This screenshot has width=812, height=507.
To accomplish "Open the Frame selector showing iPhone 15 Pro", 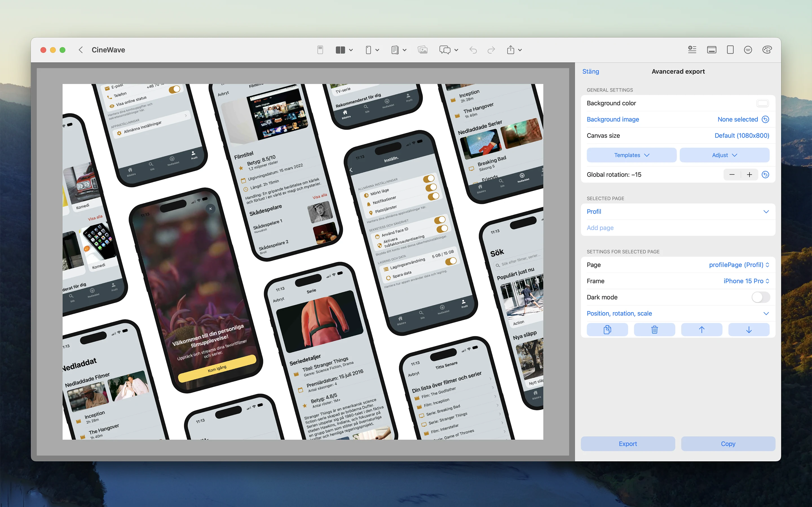I will (746, 281).
